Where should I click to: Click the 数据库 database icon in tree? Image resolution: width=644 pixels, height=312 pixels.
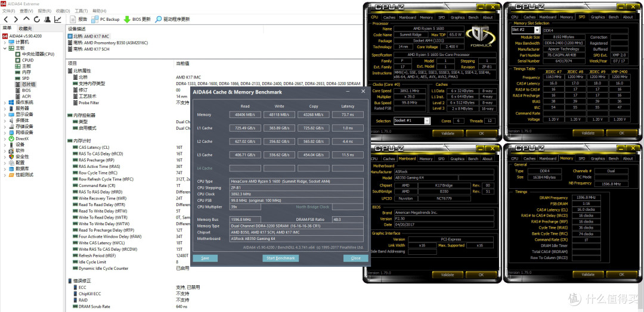(11, 169)
